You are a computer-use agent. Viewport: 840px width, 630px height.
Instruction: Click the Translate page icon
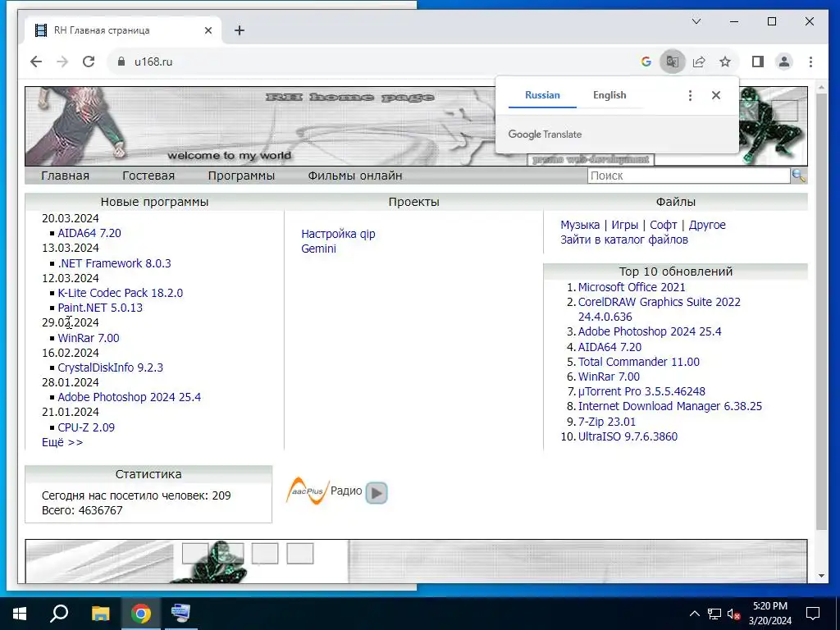(673, 62)
